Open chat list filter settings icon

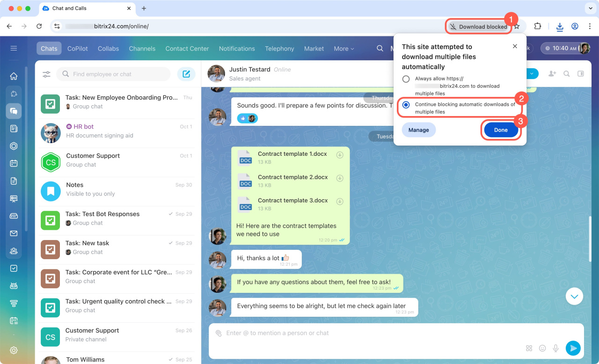pyautogui.click(x=46, y=74)
